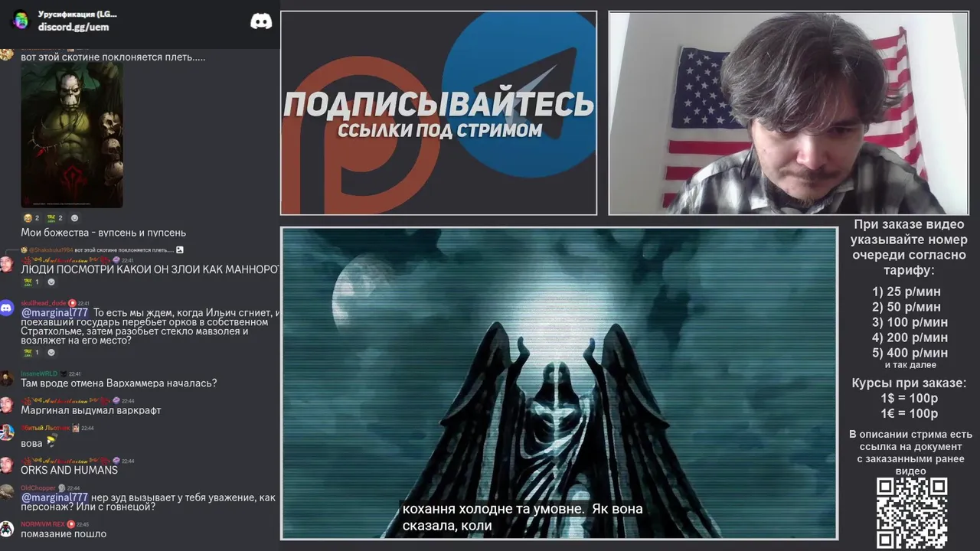This screenshot has width=980, height=551.
Task: Click reaction under the Стратхольме message
Action: (x=31, y=353)
